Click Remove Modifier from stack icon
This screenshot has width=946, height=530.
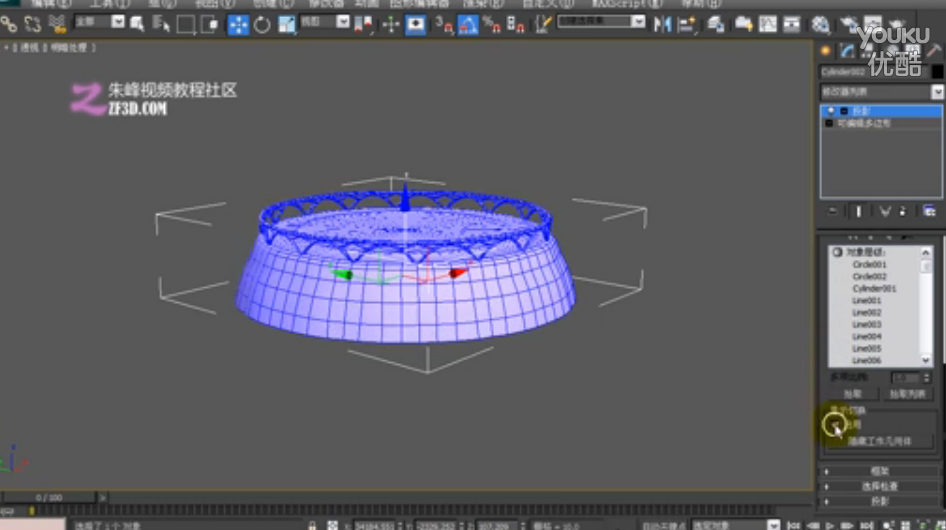(903, 212)
